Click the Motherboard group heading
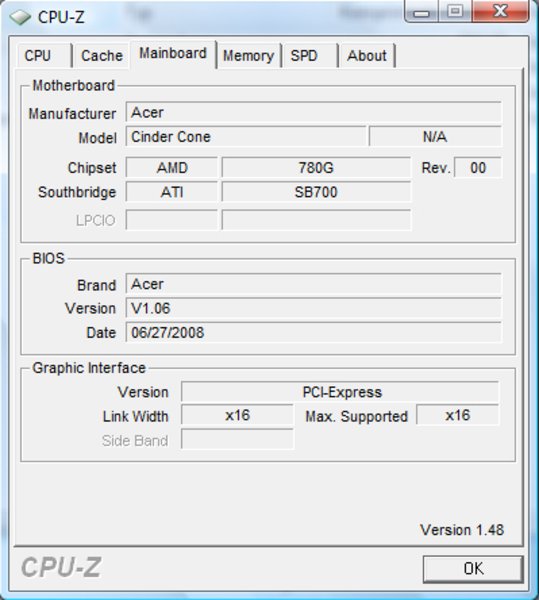 73,85
